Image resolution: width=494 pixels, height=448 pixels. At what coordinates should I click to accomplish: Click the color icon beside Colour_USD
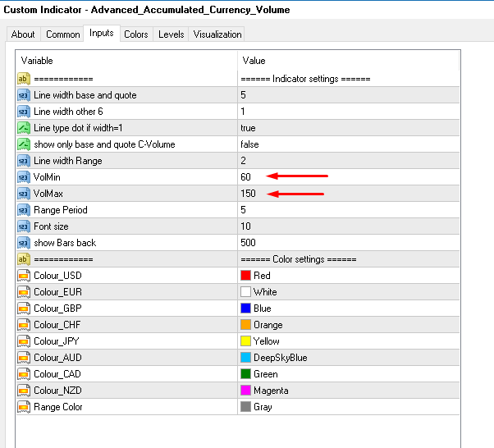23,276
